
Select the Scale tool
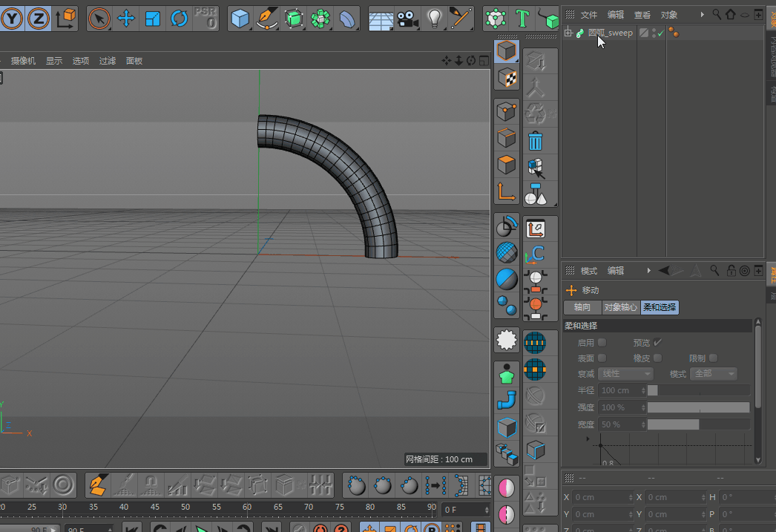(152, 19)
